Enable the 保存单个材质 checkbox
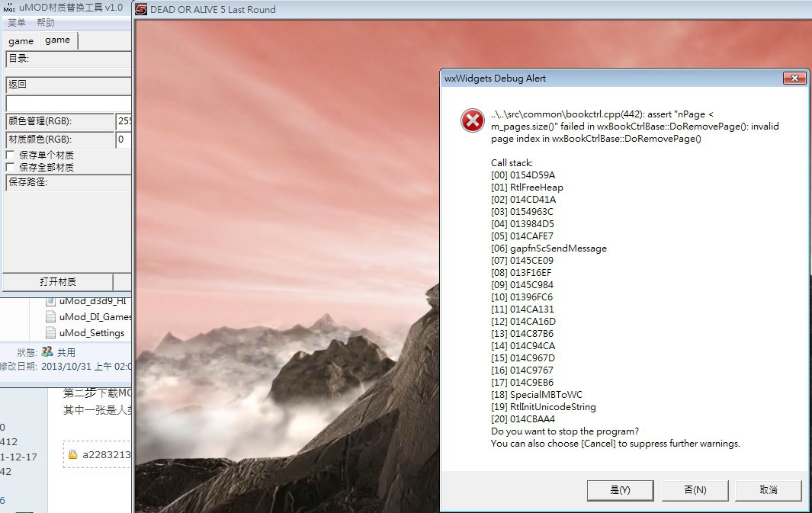This screenshot has height=513, width=812. coord(10,155)
